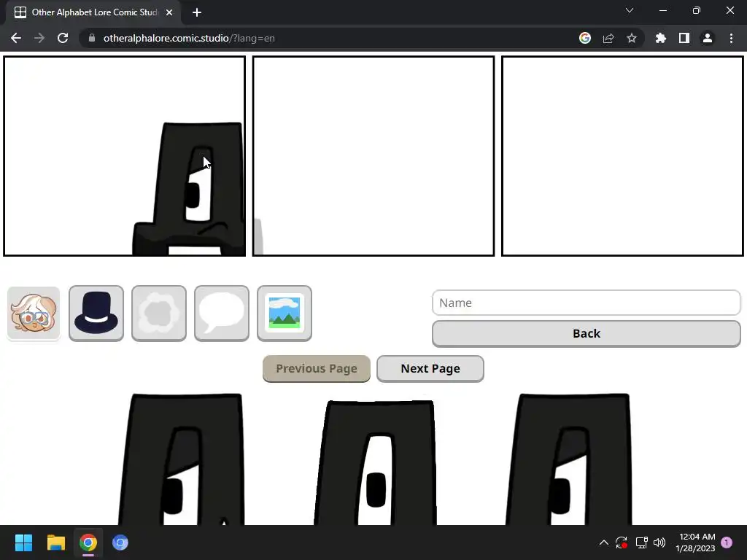The height and width of the screenshot is (560, 747).
Task: Click the empty second comic panel
Action: pos(373,156)
